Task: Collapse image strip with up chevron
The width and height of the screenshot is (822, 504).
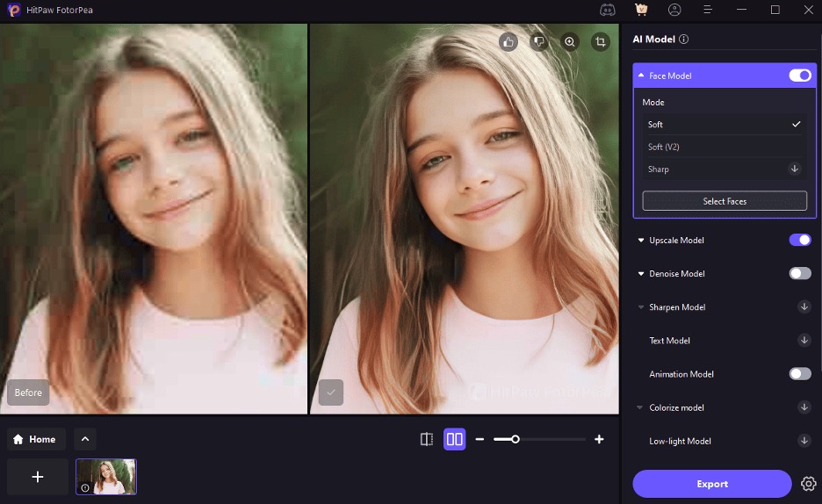Action: [x=85, y=439]
